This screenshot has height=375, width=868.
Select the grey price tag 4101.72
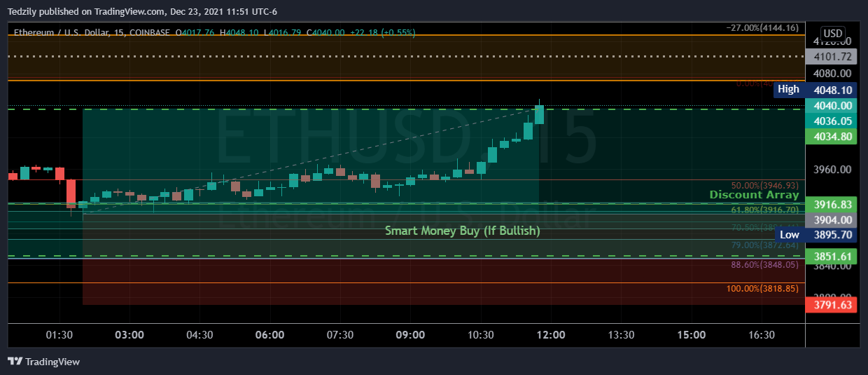point(831,57)
